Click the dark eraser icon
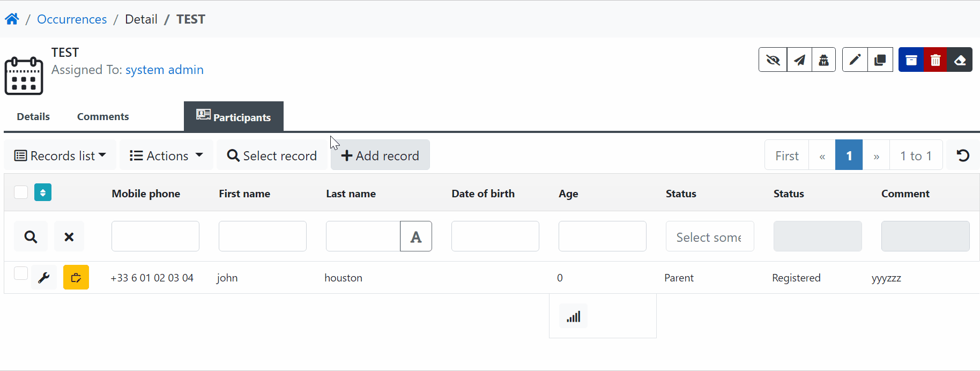Screen dimensions: 980x371 click(960, 60)
